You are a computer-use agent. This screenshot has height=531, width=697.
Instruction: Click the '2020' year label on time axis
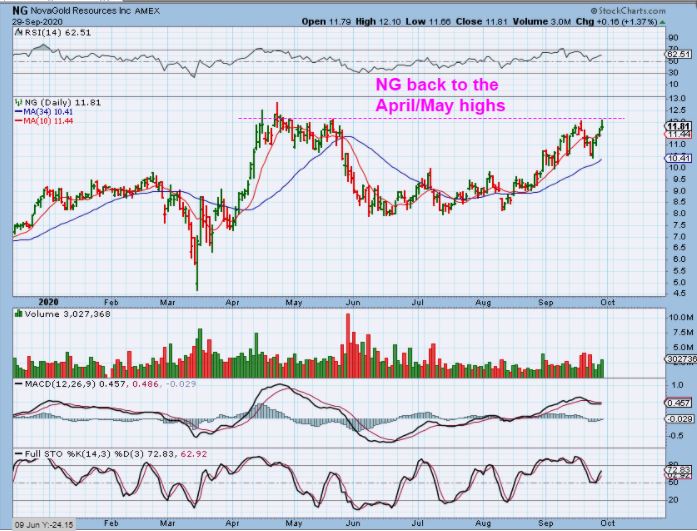point(48,302)
